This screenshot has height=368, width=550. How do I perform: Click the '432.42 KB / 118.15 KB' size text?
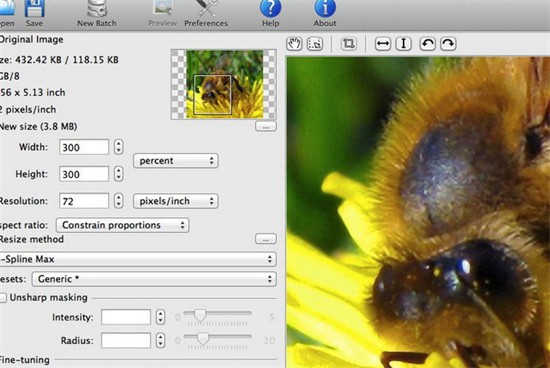coord(67,60)
